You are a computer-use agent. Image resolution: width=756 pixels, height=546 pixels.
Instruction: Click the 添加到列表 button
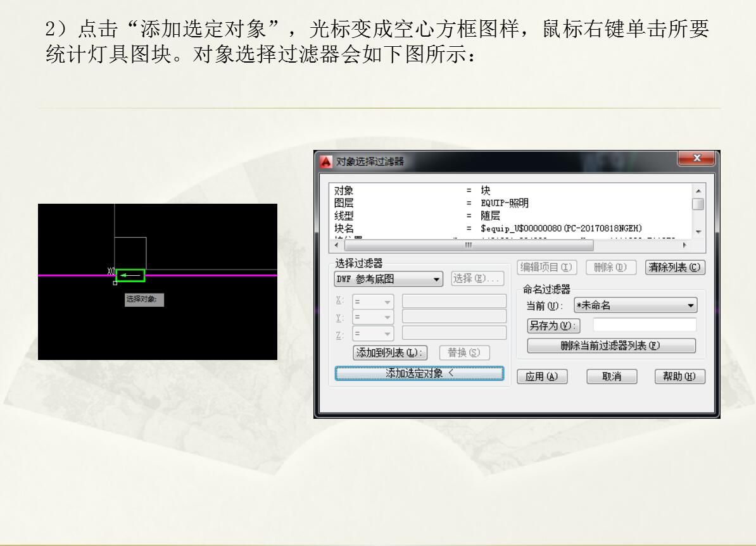coord(390,353)
